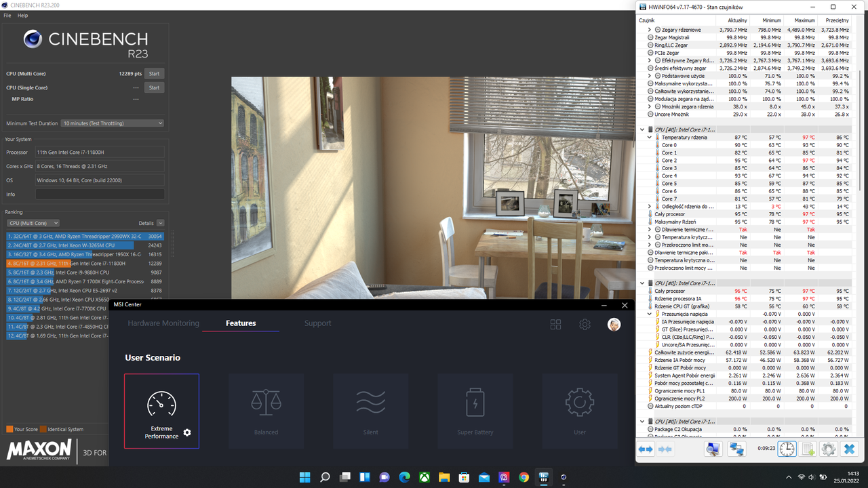Viewport: 868px width, 488px height.
Task: Launch Microsoft Edge from taskbar
Action: pos(404,477)
